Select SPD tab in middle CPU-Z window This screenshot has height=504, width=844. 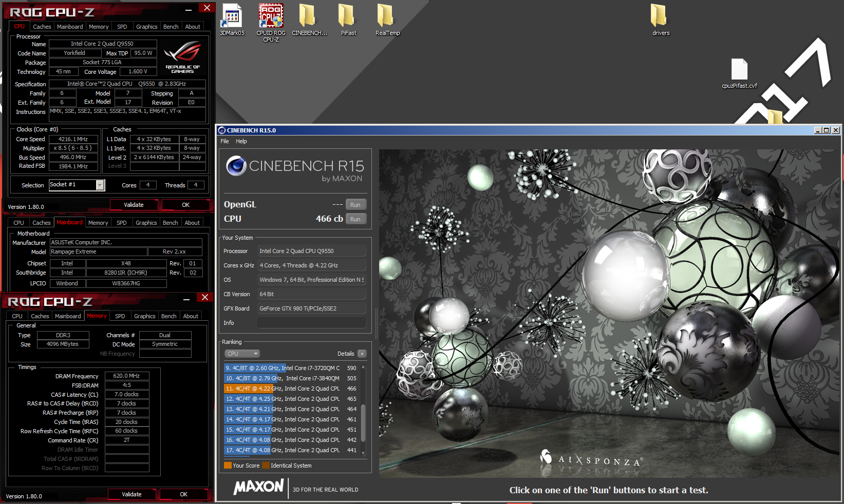click(122, 223)
